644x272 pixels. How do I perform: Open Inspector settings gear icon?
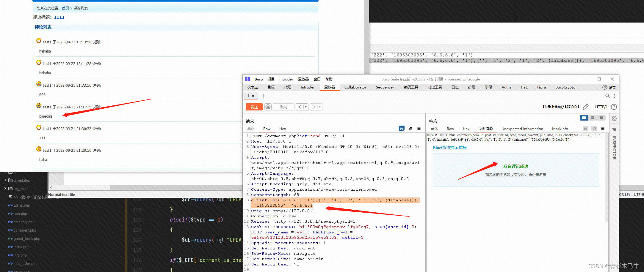tap(614, 118)
